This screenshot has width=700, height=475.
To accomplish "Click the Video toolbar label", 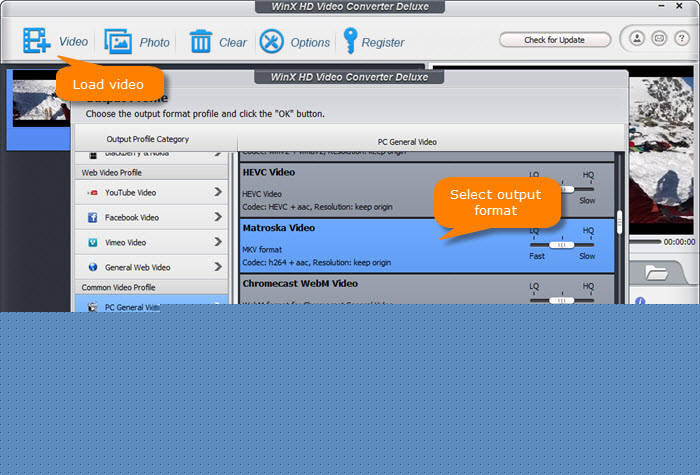I will click(x=74, y=42).
